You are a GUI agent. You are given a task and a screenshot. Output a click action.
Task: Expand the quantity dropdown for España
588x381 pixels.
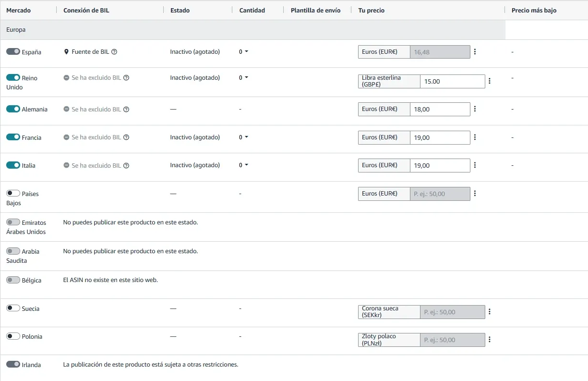[244, 52]
